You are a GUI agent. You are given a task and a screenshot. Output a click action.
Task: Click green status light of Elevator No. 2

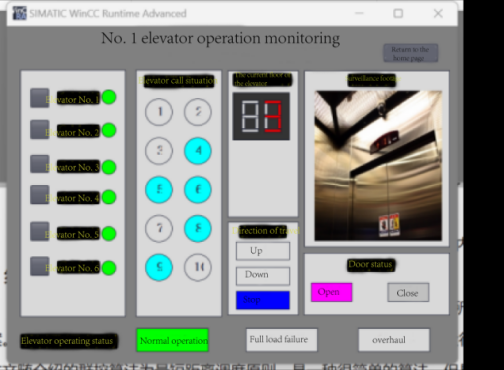point(109,130)
